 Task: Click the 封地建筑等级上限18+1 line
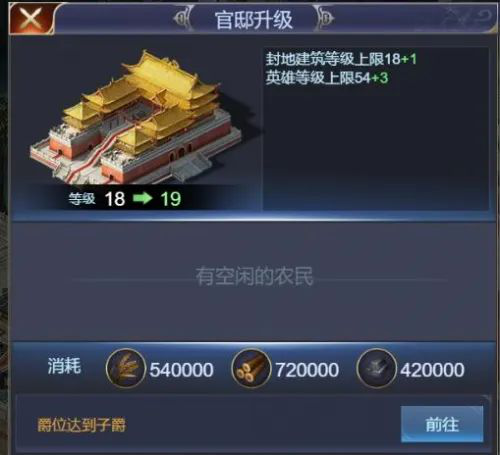coord(341,59)
